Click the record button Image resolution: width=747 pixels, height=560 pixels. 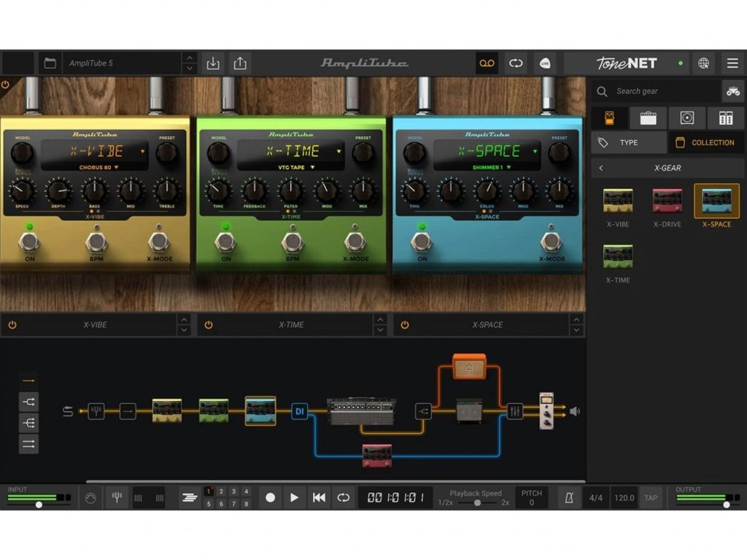coord(270,497)
